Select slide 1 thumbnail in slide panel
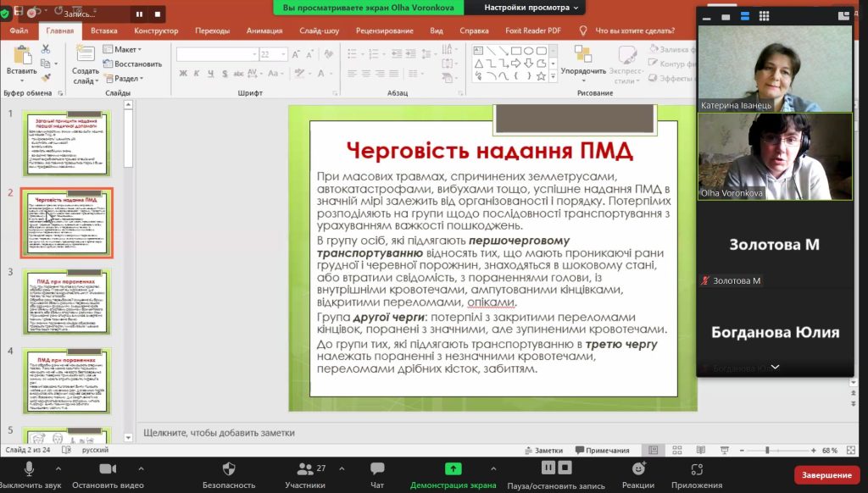This screenshot has width=868, height=493. click(x=66, y=143)
